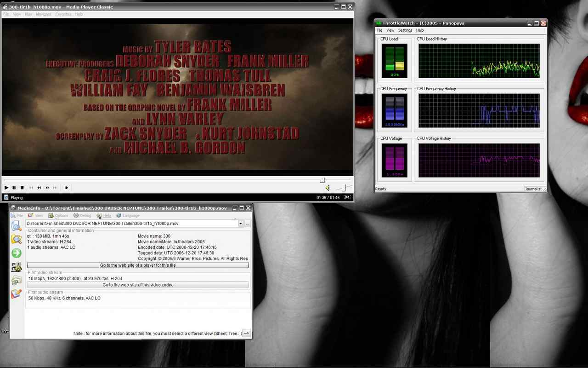Open Media Player Classic Help menu
The width and height of the screenshot is (588, 368).
(79, 14)
